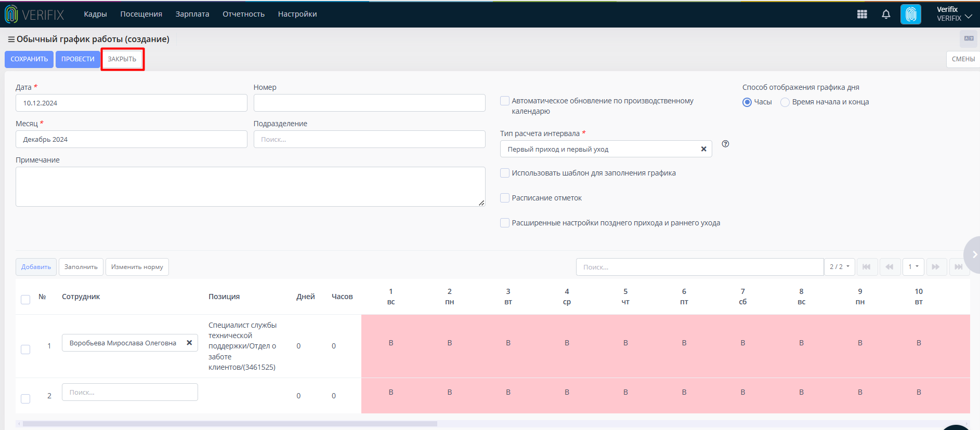Go to the previous page of days
980x430 pixels.
(890, 267)
